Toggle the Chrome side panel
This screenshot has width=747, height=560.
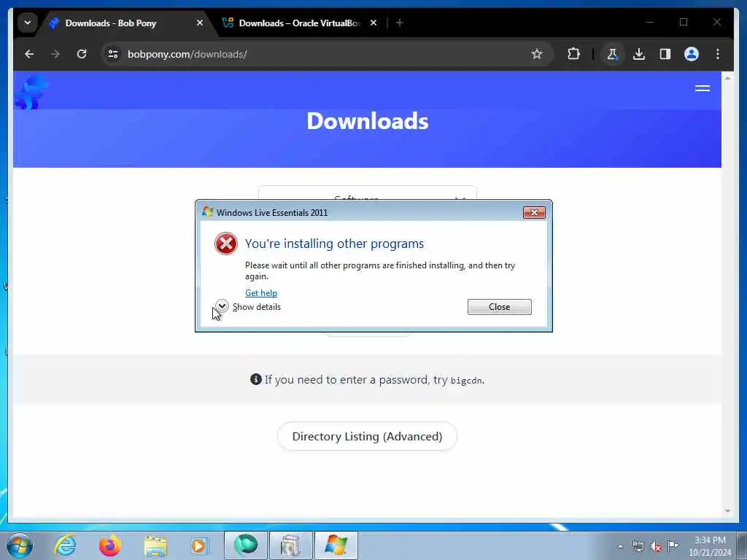(665, 54)
